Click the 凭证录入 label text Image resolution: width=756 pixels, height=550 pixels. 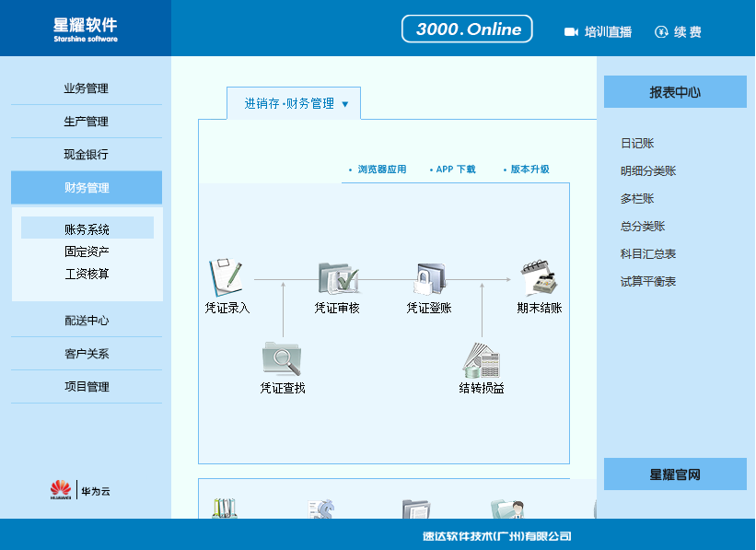[227, 308]
